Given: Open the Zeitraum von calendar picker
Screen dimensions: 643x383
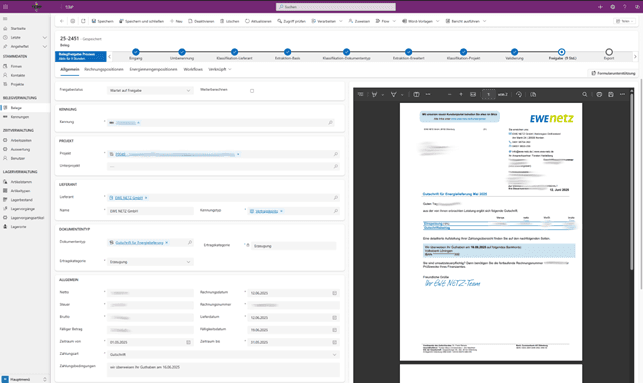Looking at the screenshot, I should pos(188,342).
